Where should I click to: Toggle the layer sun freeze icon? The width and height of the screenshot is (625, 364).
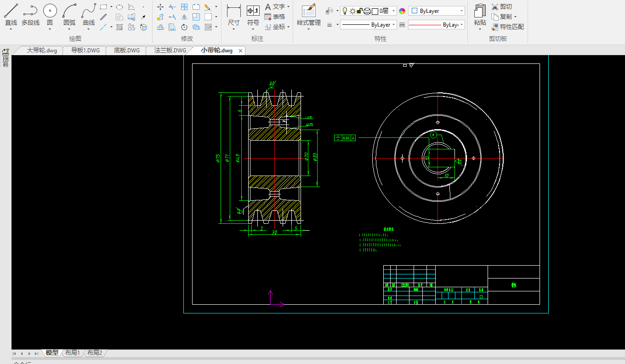(352, 11)
